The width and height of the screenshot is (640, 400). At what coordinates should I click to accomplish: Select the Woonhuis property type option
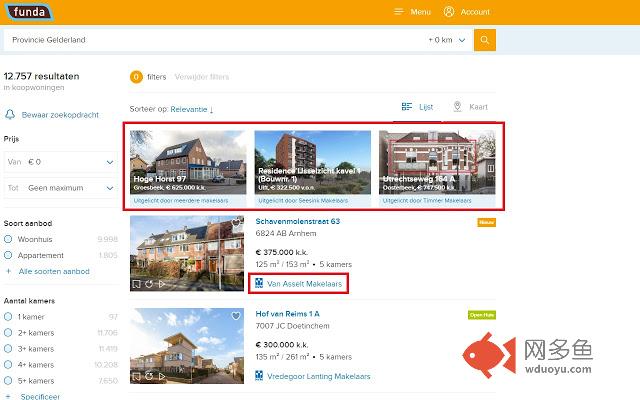[9, 240]
